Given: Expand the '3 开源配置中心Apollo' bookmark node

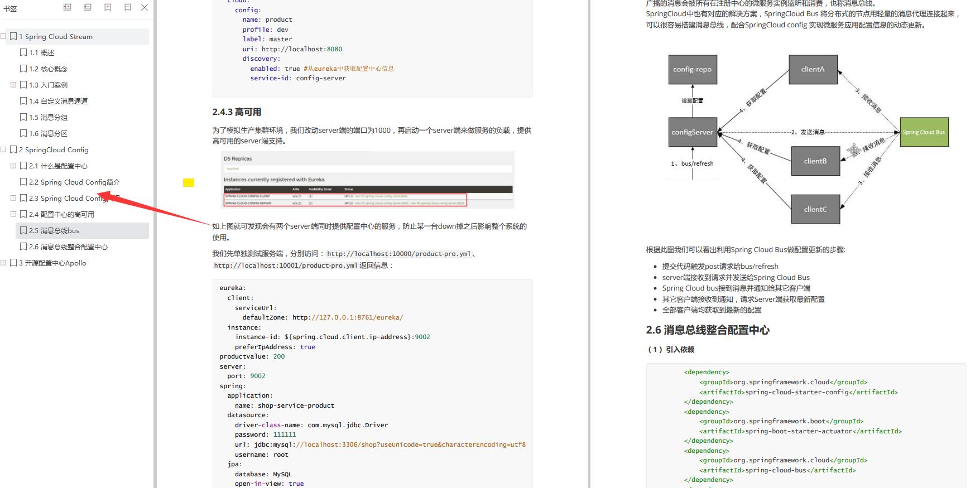Looking at the screenshot, I should [x=3, y=263].
